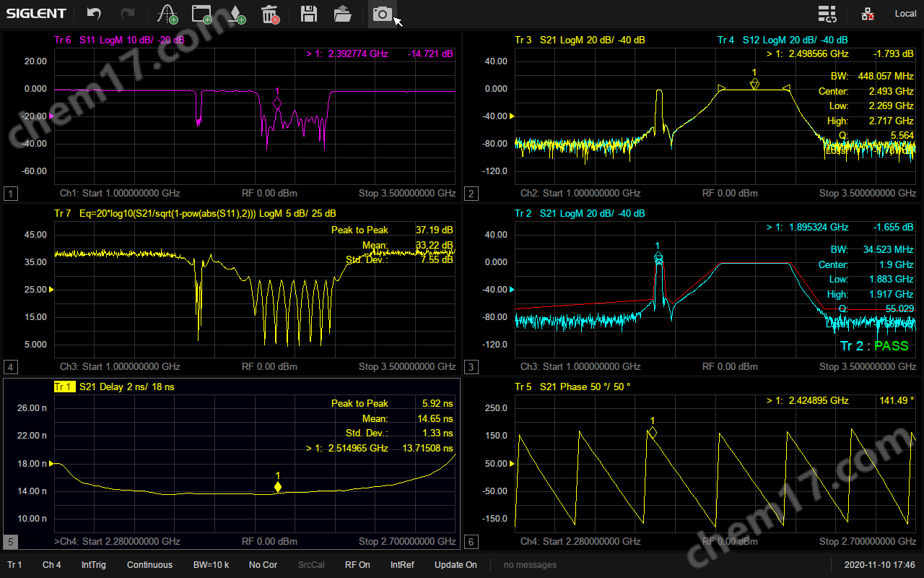Viewport: 924px width, 578px height.
Task: Save the state with the floppy disk icon
Action: coord(309,14)
